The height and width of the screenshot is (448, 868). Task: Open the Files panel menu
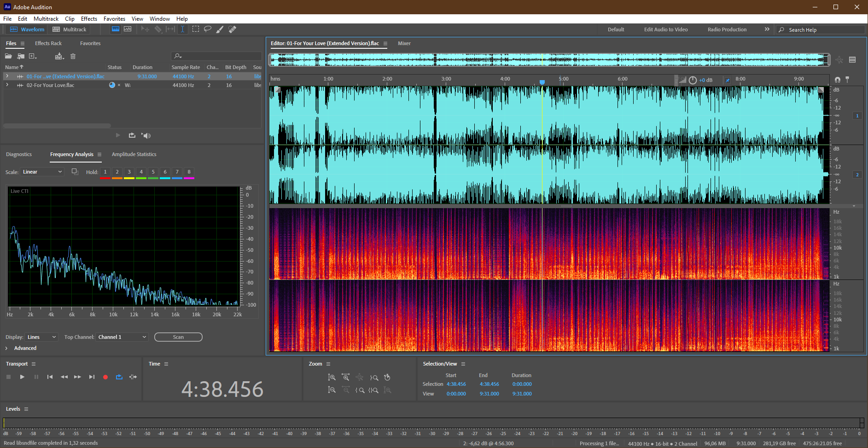[x=22, y=43]
